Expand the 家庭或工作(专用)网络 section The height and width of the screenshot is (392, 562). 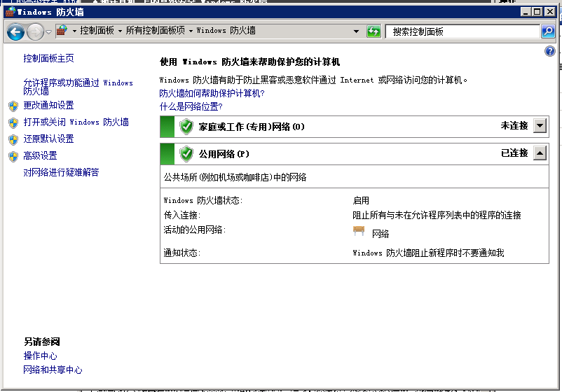click(x=539, y=126)
